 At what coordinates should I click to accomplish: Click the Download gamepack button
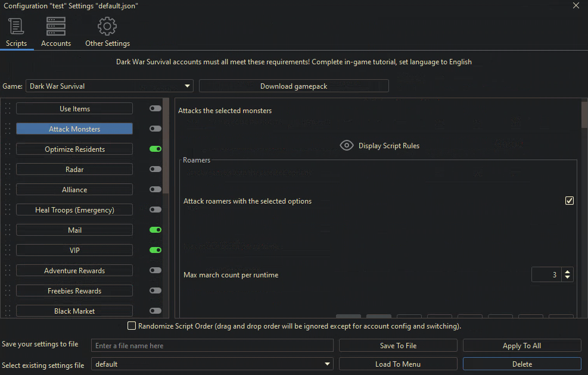(x=294, y=86)
